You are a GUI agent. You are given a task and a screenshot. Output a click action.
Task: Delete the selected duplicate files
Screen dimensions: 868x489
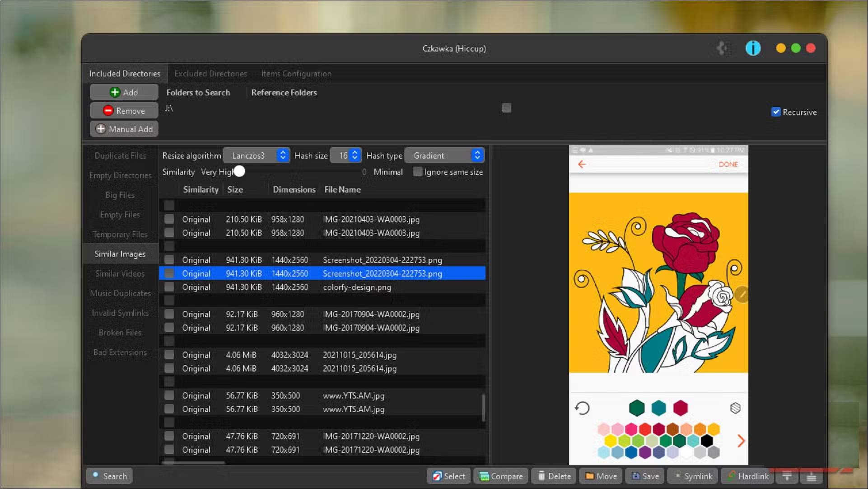[553, 476]
